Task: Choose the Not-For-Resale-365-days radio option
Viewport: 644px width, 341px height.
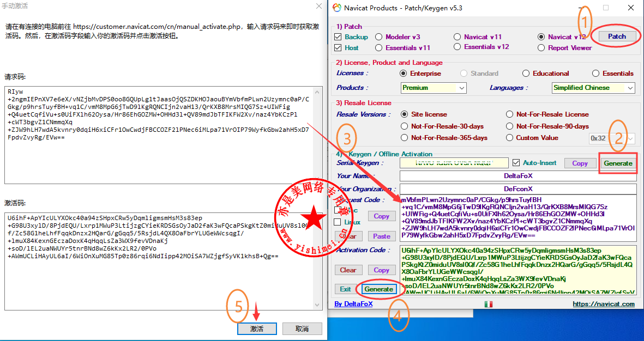Action: tap(404, 138)
